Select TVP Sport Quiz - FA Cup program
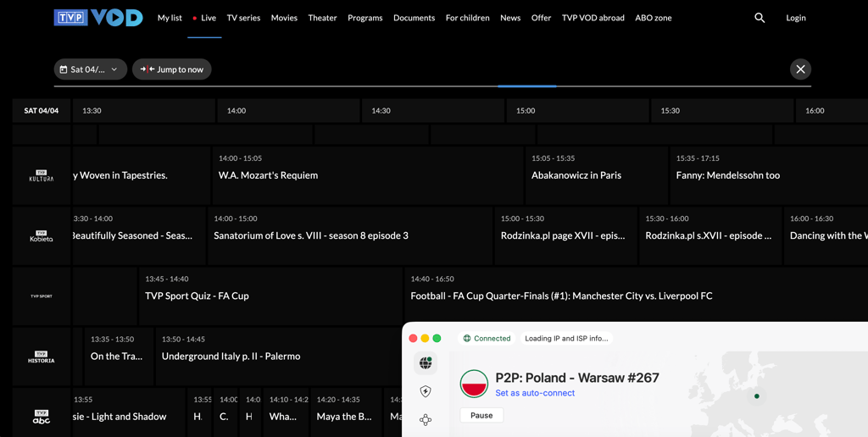The image size is (868, 437). pos(270,296)
